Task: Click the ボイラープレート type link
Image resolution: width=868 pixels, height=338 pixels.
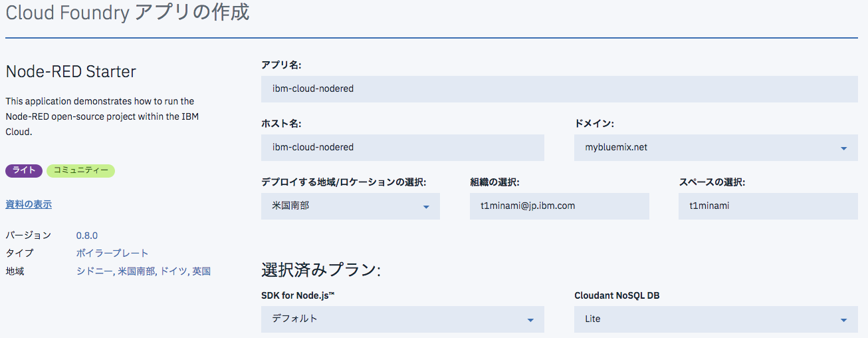Action: (112, 253)
